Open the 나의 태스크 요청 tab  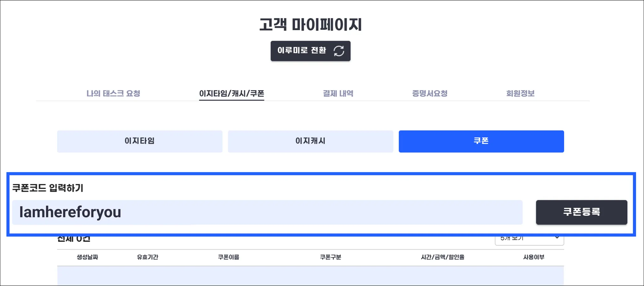pyautogui.click(x=113, y=93)
